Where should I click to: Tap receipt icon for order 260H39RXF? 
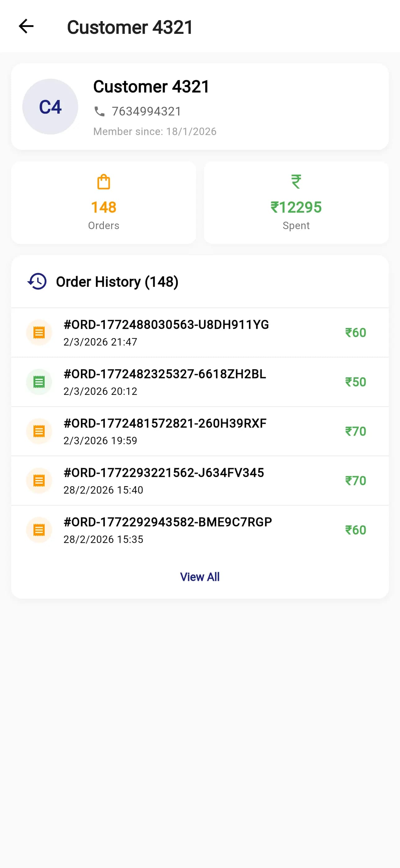[x=39, y=431]
